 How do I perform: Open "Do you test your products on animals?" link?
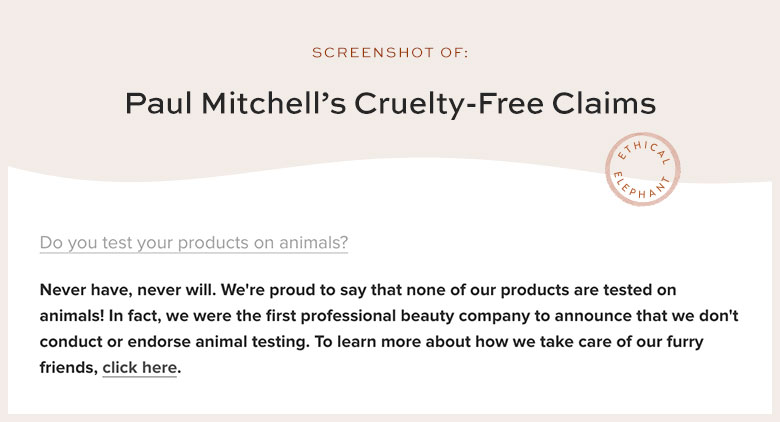(194, 243)
